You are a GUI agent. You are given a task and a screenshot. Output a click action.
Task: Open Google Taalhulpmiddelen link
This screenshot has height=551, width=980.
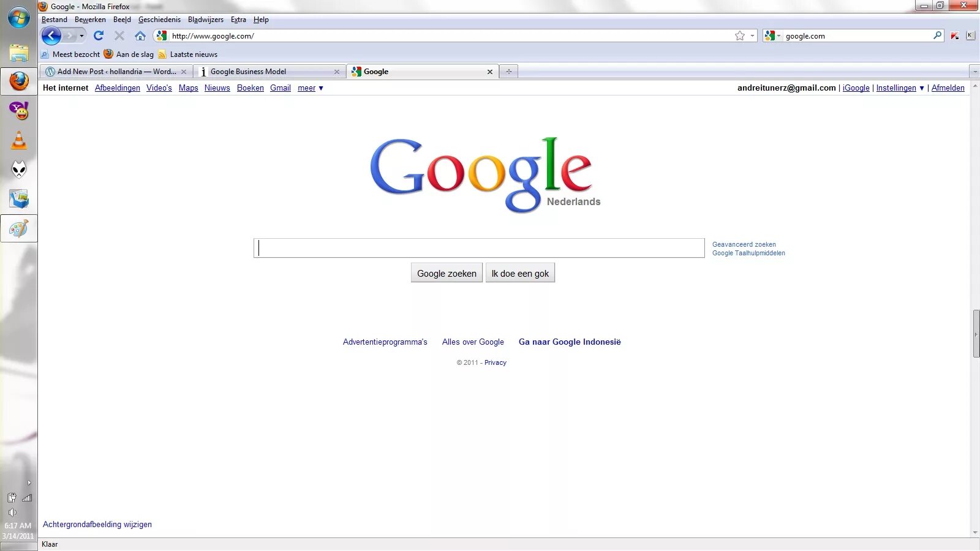pyautogui.click(x=748, y=253)
